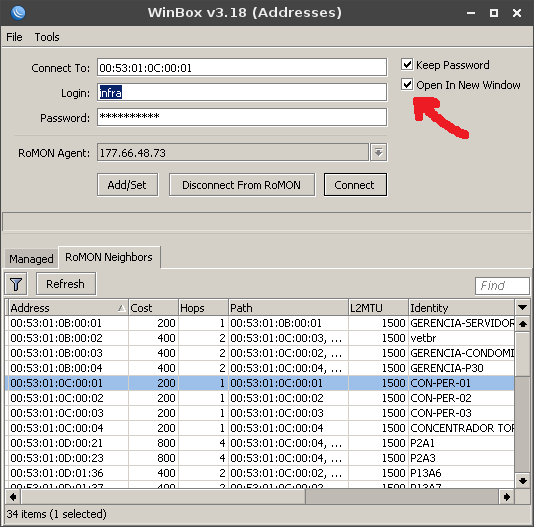Click vertical scrollbar up arrow

pos(522,324)
